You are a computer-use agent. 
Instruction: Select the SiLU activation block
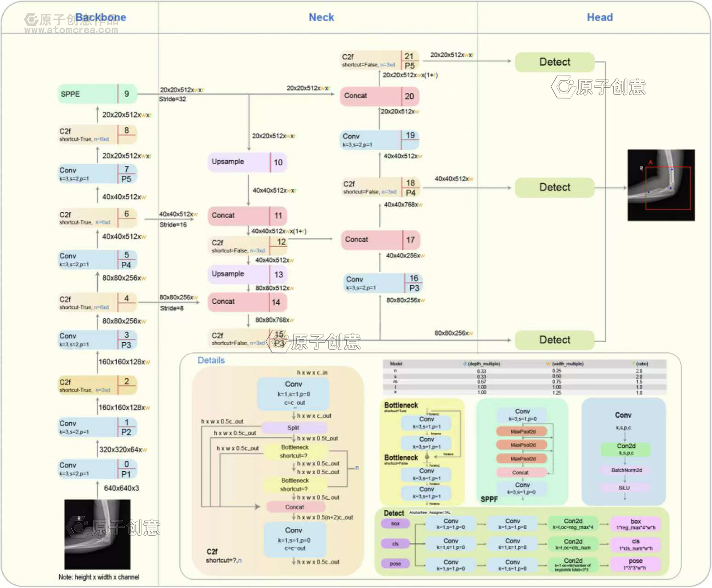pyautogui.click(x=623, y=488)
